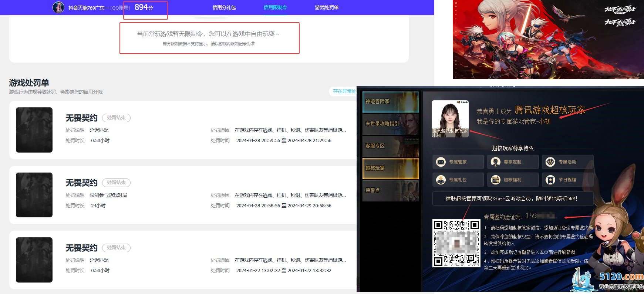
Task: Click the 专属活动 diamond icon
Action: 550,162
